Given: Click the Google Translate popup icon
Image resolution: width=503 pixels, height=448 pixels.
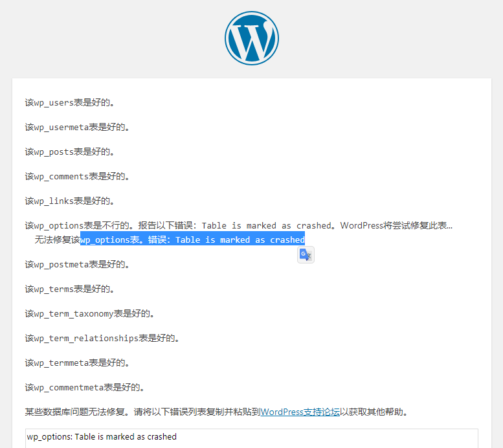Looking at the screenshot, I should (x=306, y=255).
